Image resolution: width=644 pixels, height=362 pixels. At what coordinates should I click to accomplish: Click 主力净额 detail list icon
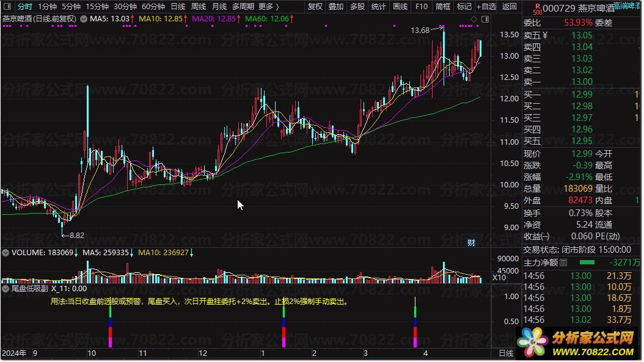[563, 262]
